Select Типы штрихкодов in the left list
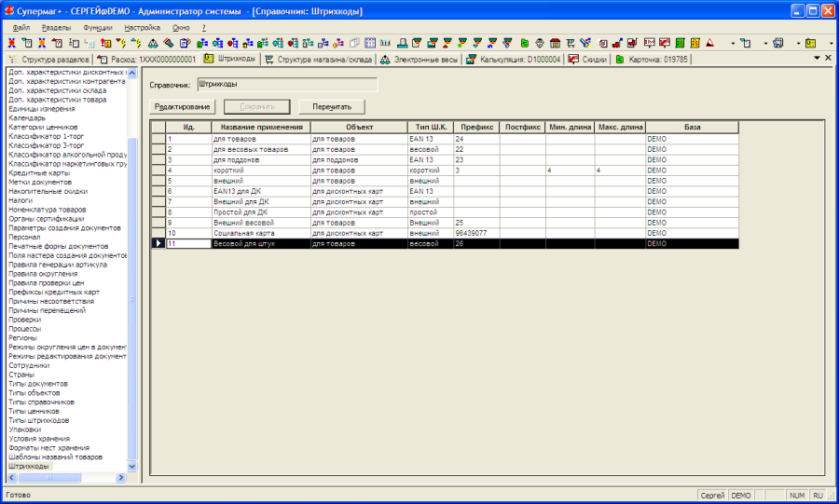The width and height of the screenshot is (839, 504). click(x=38, y=420)
